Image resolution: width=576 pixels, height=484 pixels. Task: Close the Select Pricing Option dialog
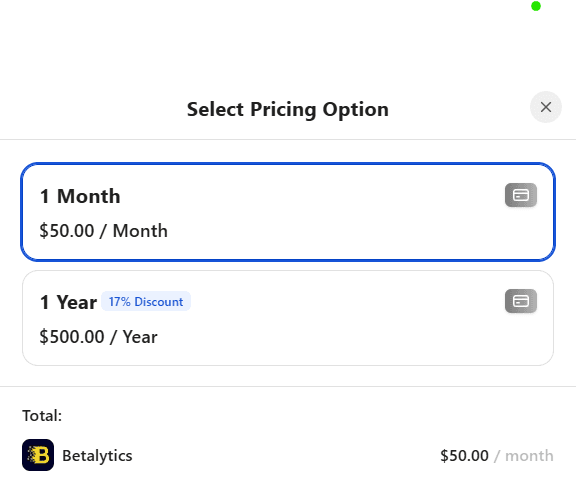pyautogui.click(x=546, y=107)
